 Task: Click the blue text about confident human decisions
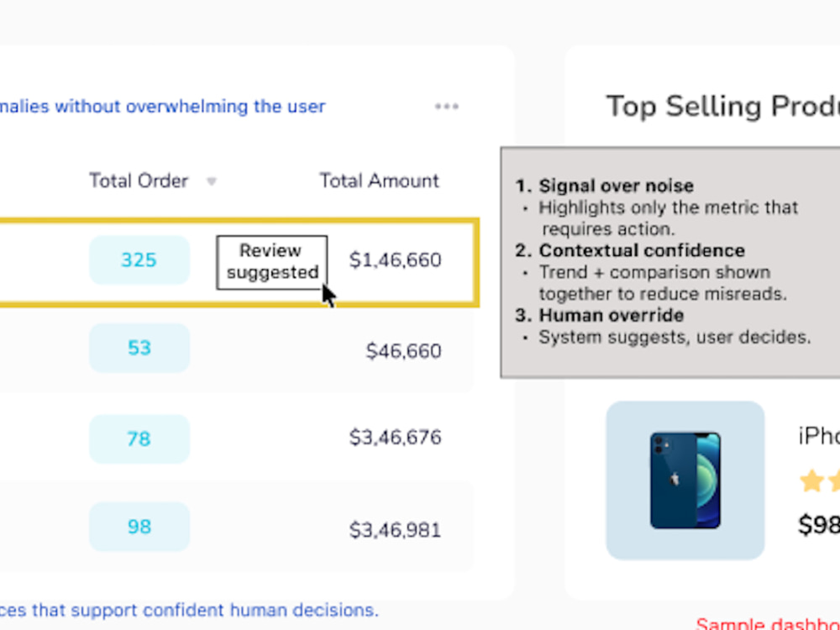(x=189, y=610)
